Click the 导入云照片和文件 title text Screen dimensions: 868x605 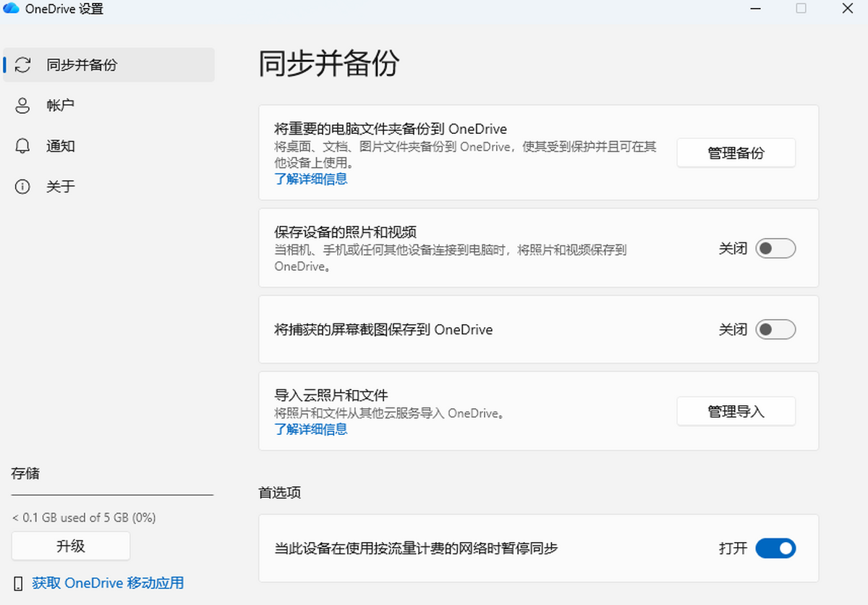pyautogui.click(x=331, y=395)
